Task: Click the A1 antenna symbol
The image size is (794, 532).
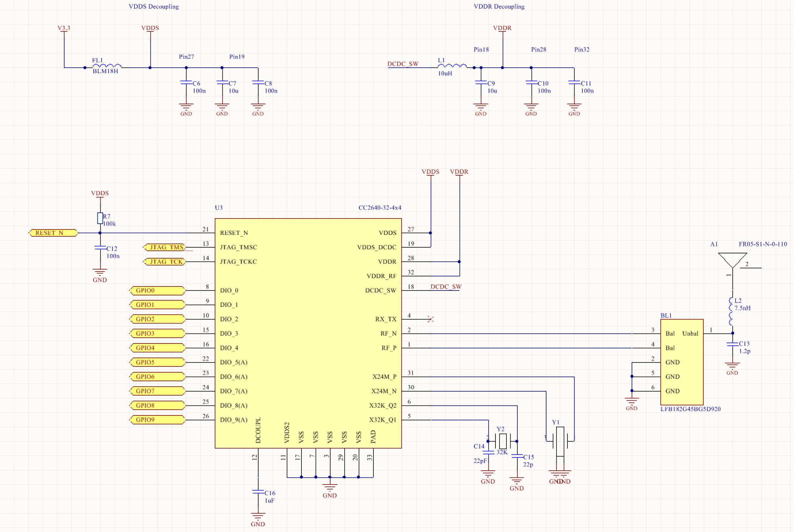Action: 733,261
